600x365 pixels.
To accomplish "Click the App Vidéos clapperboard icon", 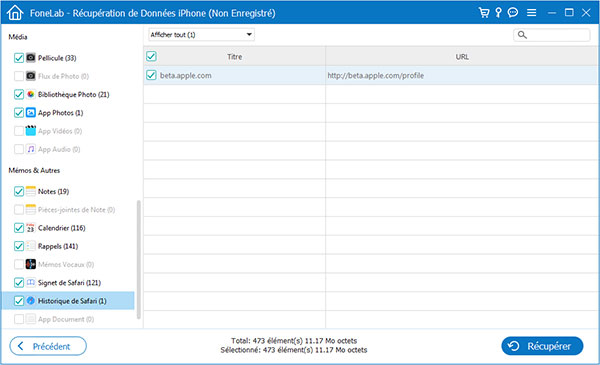I will tap(31, 130).
